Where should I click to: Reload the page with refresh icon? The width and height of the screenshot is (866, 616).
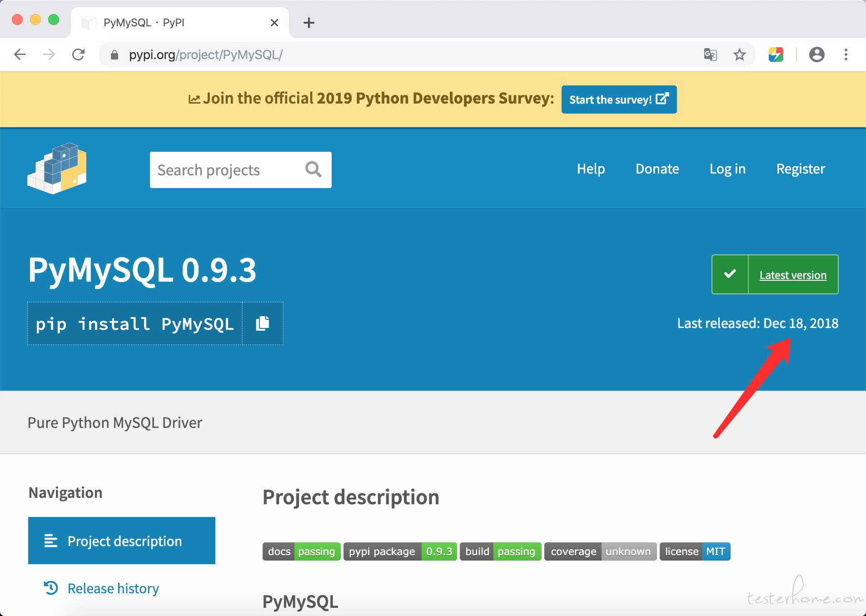coord(79,55)
